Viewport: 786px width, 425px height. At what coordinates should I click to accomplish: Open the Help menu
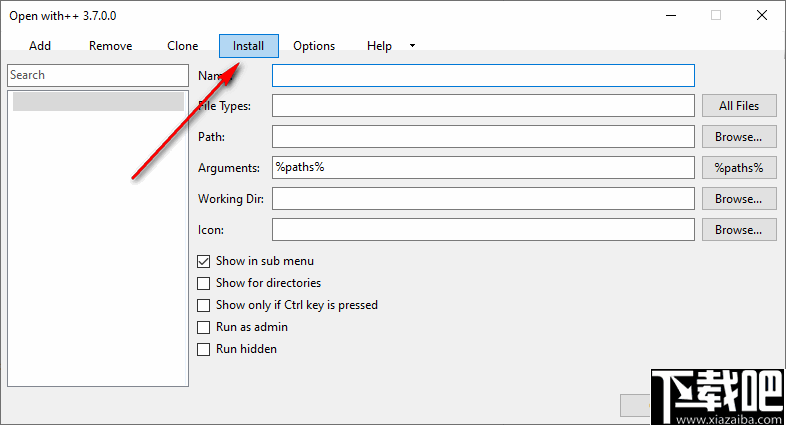point(379,46)
